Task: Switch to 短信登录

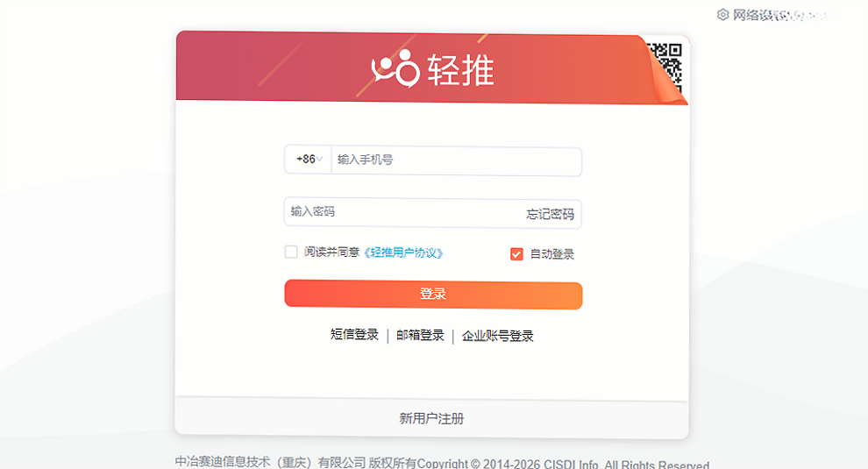Action: coord(354,335)
